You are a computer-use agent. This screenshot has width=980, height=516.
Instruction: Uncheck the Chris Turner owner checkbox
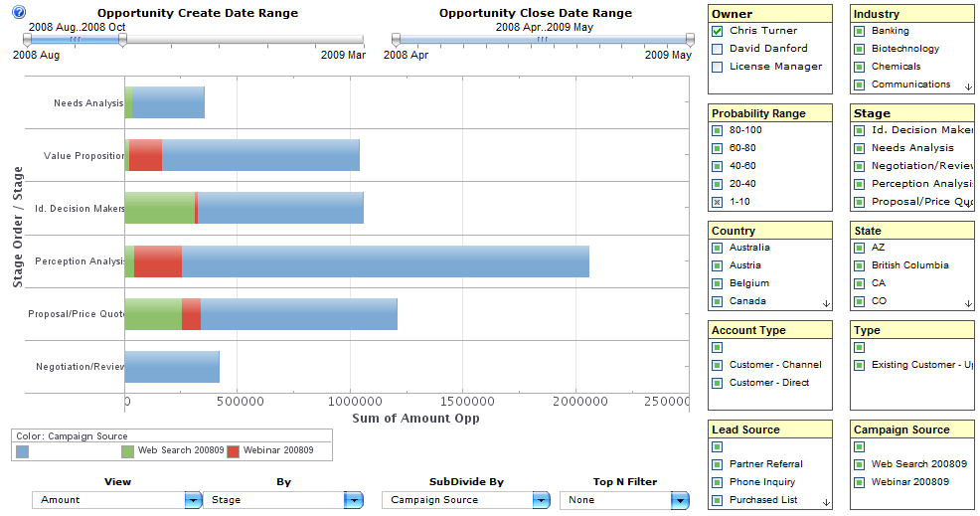718,31
